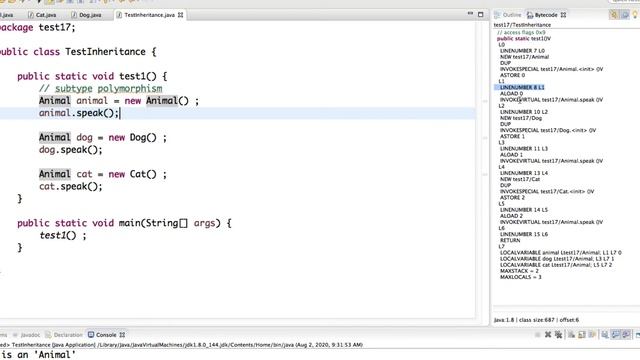Viewport: 640px width, 360px height.
Task: Click 'test17/TestInheritance' header in Bytecode view
Action: coord(522,25)
